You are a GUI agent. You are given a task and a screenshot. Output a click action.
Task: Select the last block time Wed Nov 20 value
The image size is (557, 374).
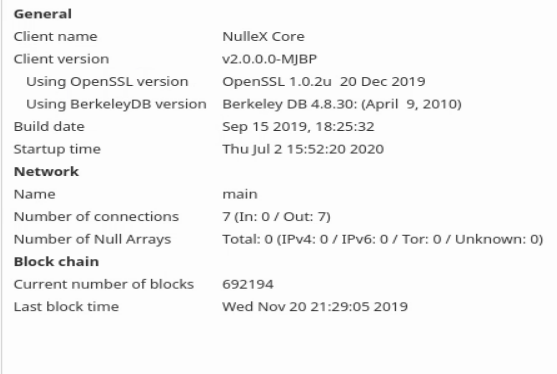pyautogui.click(x=315, y=307)
